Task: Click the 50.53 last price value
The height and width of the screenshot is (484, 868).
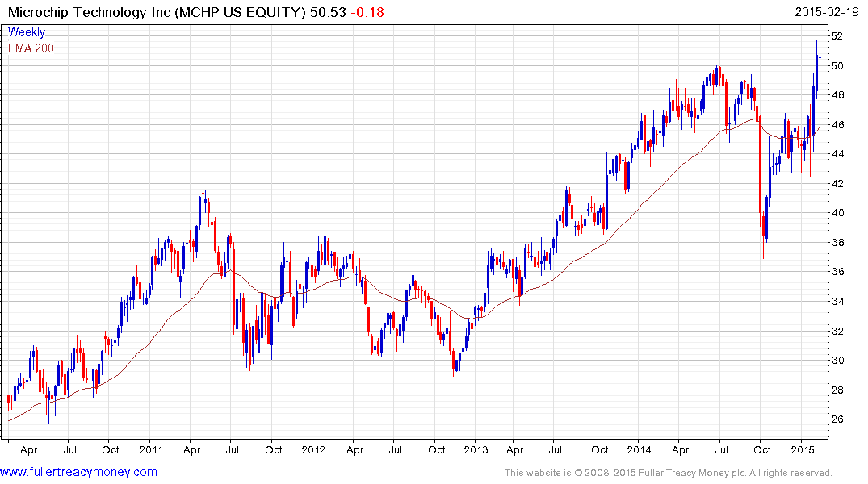Action: [312, 12]
